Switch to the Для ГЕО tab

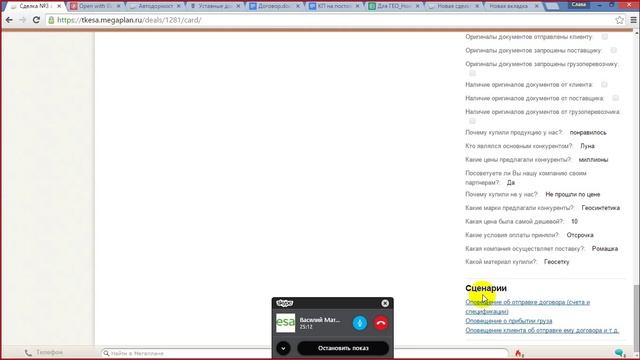pyautogui.click(x=393, y=6)
